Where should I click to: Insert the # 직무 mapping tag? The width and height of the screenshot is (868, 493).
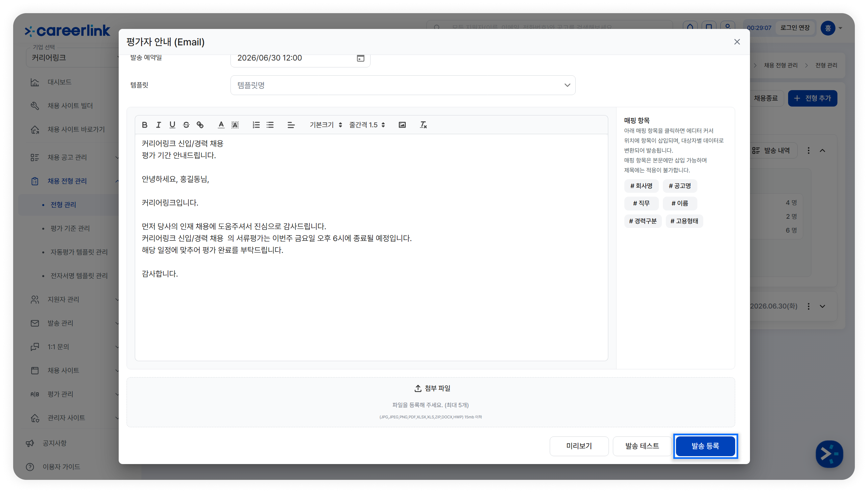tap(641, 204)
